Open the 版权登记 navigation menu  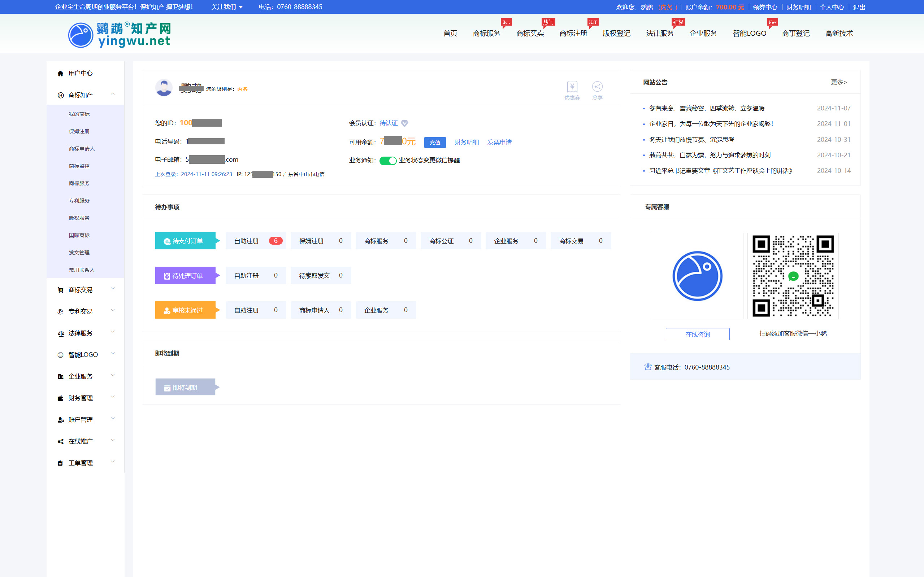(x=616, y=34)
